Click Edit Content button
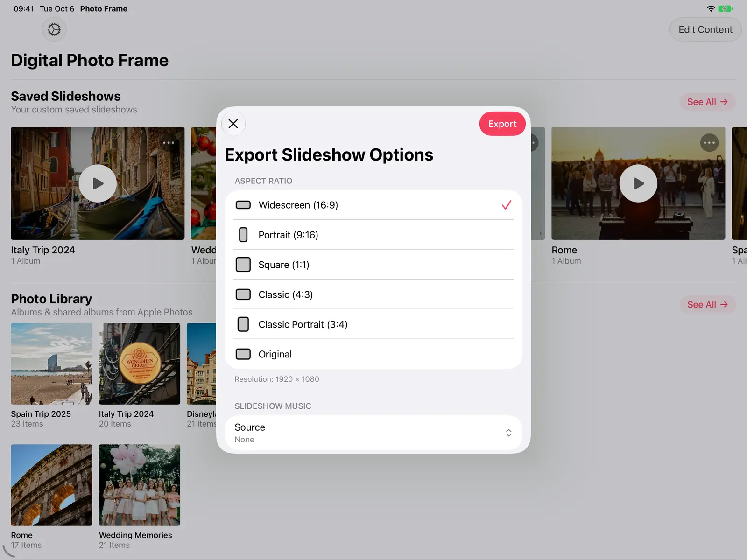This screenshot has height=560, width=747. [x=705, y=29]
